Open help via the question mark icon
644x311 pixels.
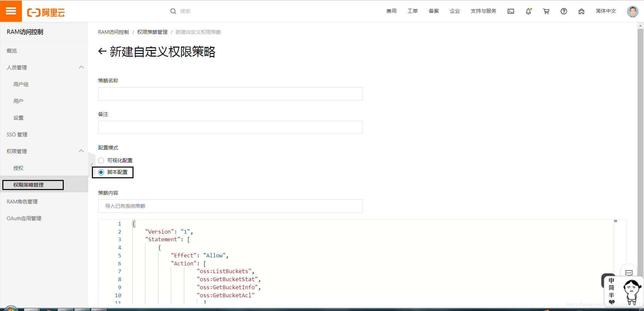click(564, 11)
